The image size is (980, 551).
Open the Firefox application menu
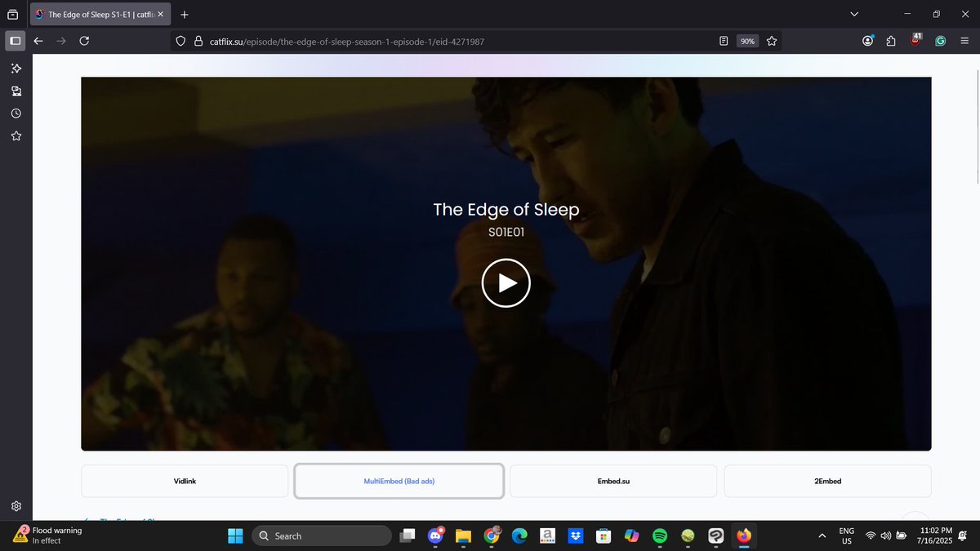[x=964, y=41]
